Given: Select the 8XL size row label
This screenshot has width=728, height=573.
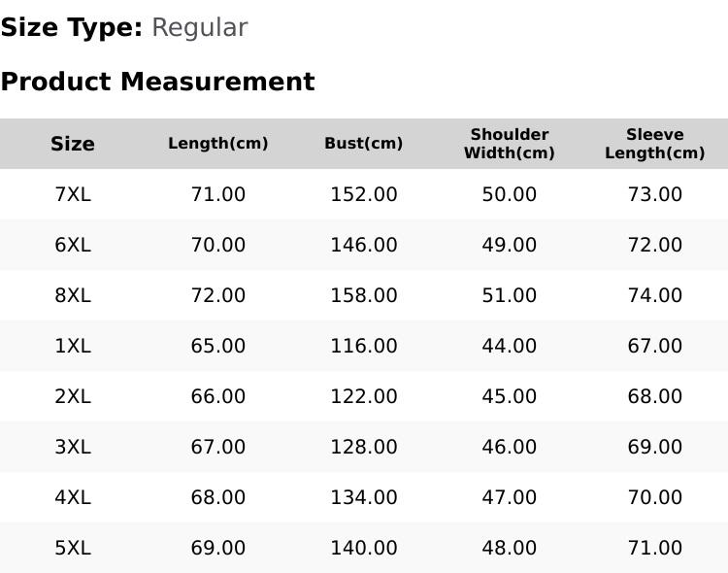Looking at the screenshot, I should point(73,295).
